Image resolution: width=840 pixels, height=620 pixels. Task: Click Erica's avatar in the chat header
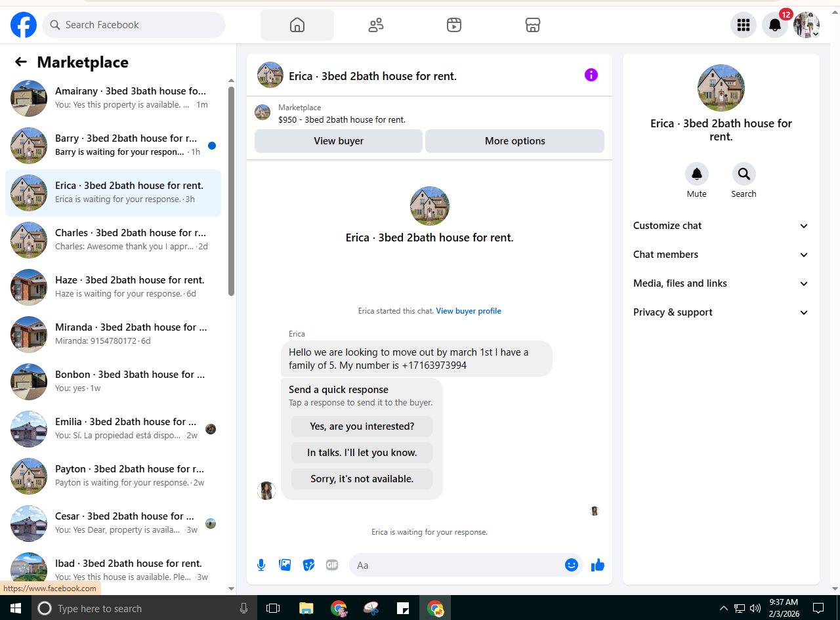[270, 75]
